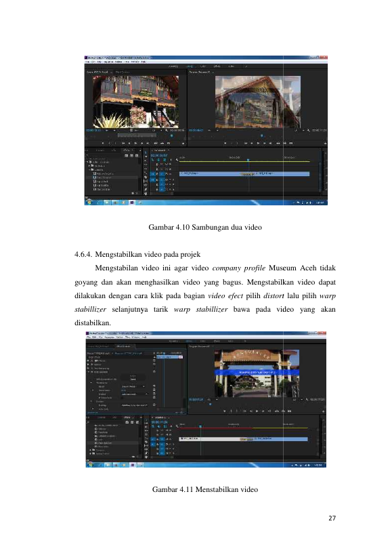Select the Selection tool in Gambar 4.10 screenshot

[x=146, y=152]
